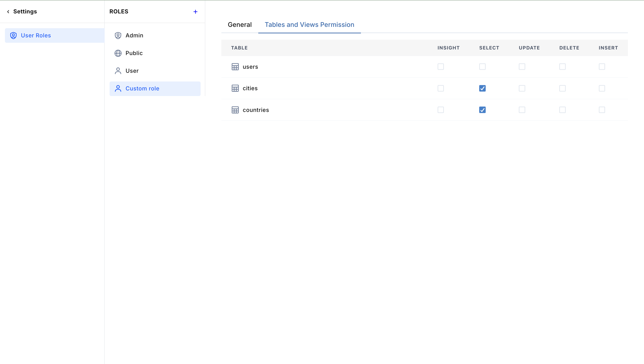This screenshot has width=644, height=364.
Task: Enable INSIGHT permission for users table
Action: 441,66
